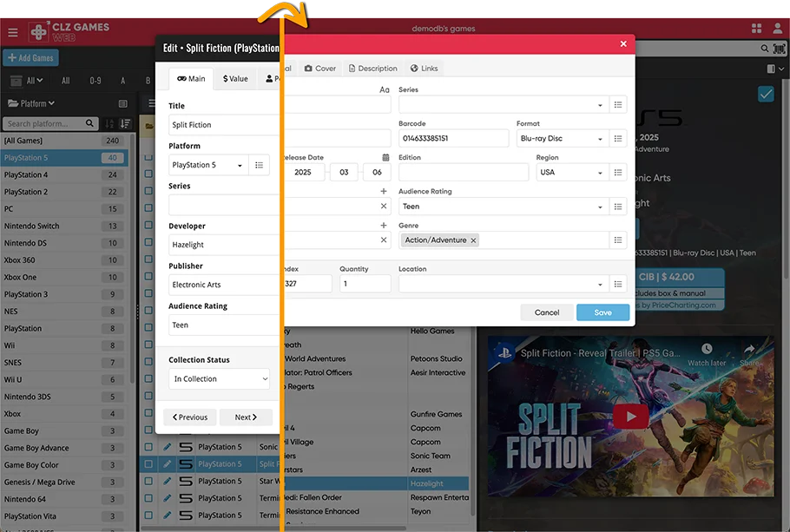Click the Save button
The width and height of the screenshot is (790, 532).
pyautogui.click(x=603, y=312)
